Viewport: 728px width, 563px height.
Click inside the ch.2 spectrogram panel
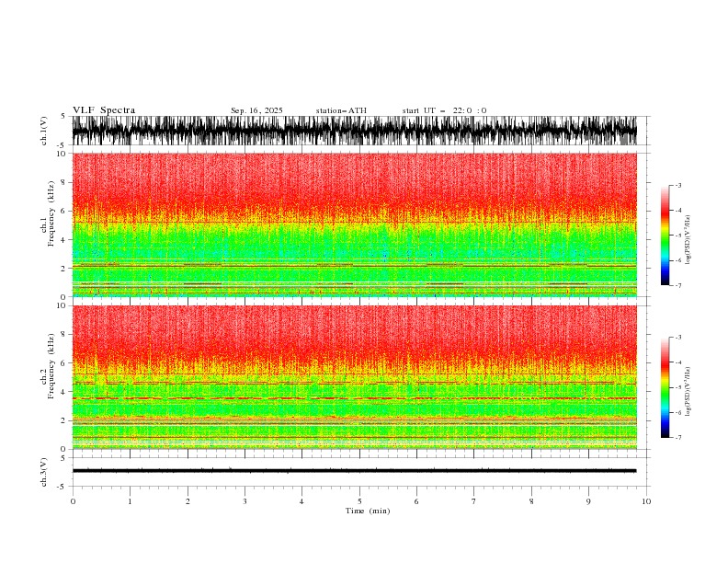(354, 377)
